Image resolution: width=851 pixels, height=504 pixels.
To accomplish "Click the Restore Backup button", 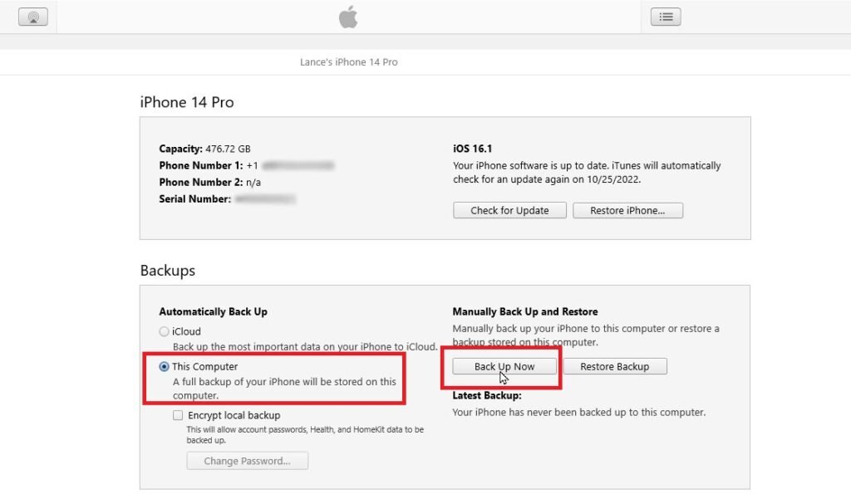I will click(x=615, y=367).
